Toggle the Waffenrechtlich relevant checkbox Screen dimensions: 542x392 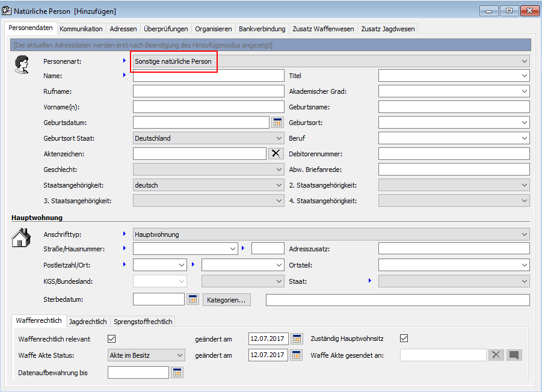[111, 338]
